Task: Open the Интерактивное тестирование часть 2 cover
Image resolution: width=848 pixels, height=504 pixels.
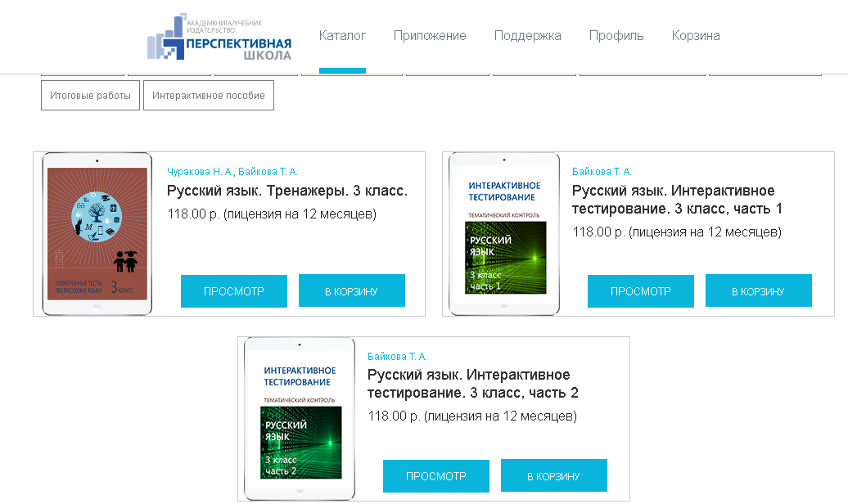Action: 300,419
